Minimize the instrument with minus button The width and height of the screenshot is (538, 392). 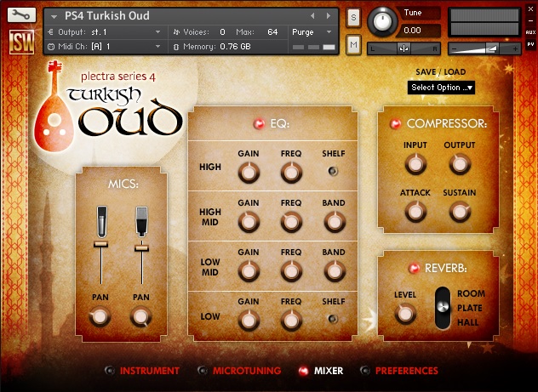tap(530, 21)
